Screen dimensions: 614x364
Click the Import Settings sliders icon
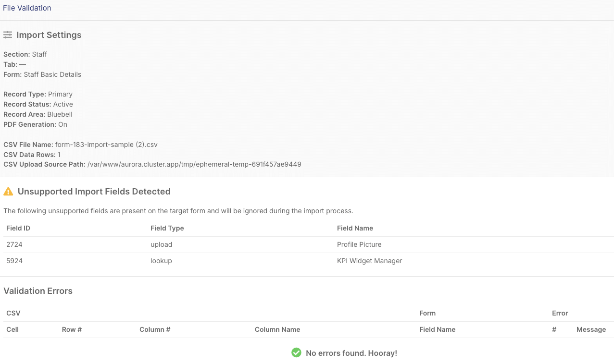tap(8, 35)
